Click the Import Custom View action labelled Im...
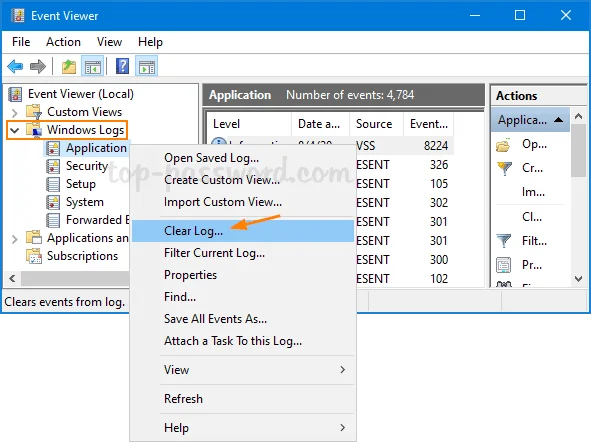 click(533, 192)
